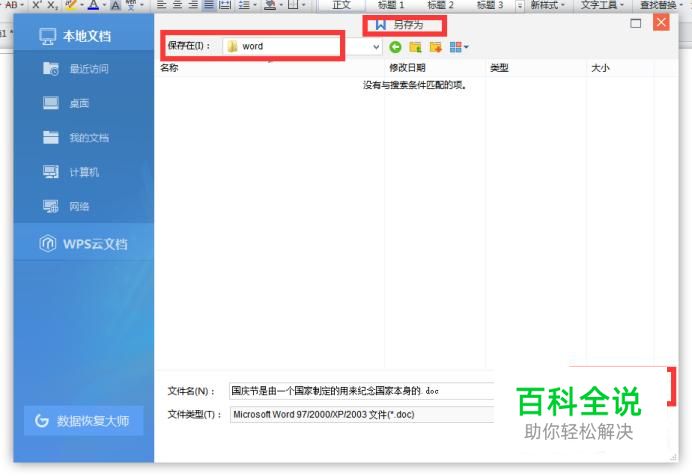Open 文字工具 dropdown in ribbon
This screenshot has height=476, width=692.
click(602, 5)
